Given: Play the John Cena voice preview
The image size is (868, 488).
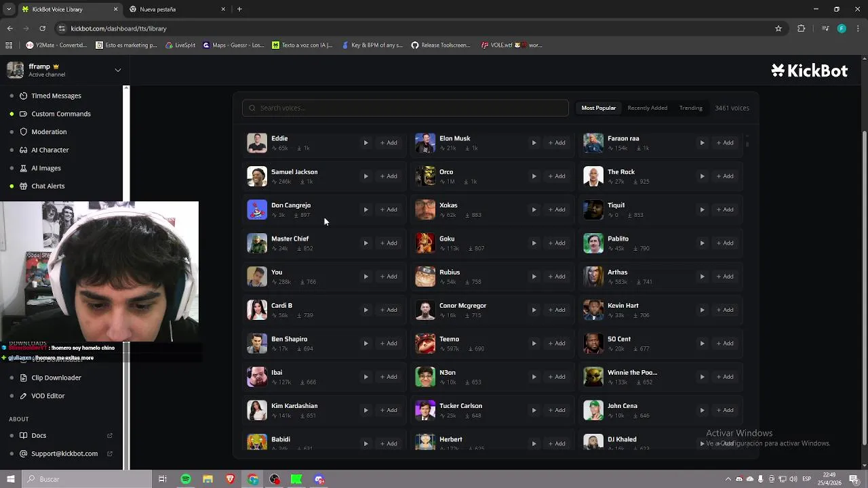Looking at the screenshot, I should click(702, 410).
